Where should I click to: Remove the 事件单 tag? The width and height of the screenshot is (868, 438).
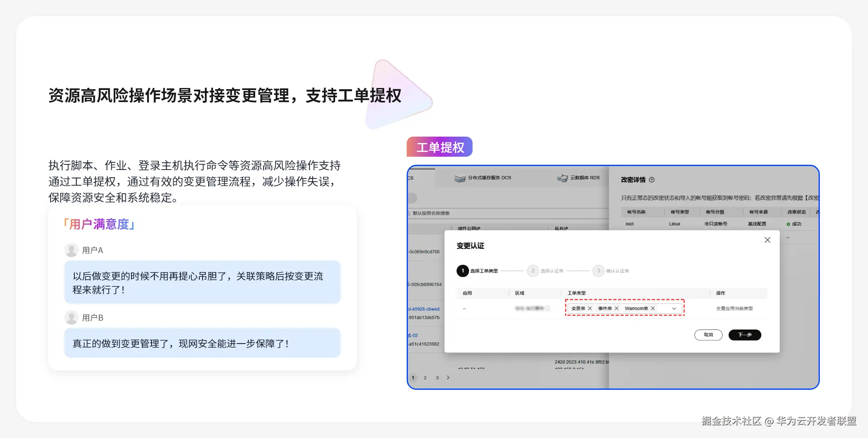[x=616, y=308]
